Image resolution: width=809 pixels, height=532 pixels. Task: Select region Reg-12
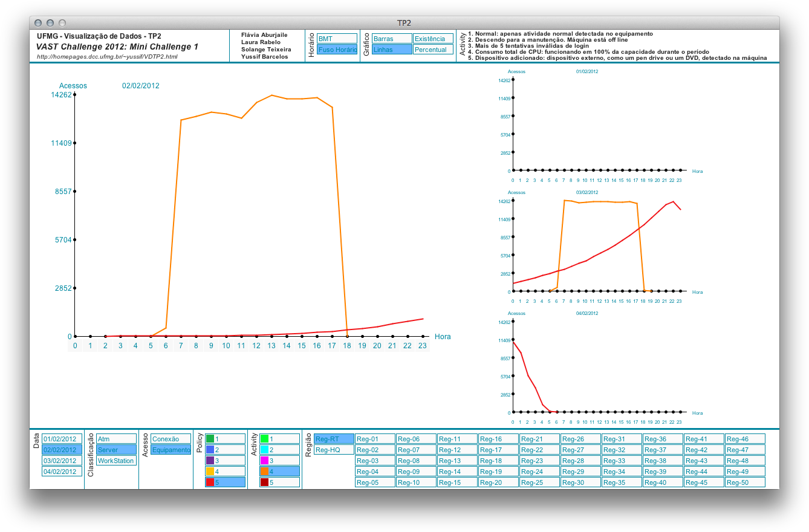457,450
